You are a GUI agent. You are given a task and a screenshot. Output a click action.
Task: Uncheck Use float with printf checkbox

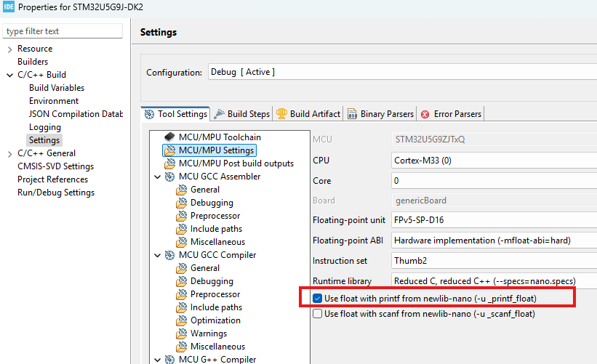[317, 299]
